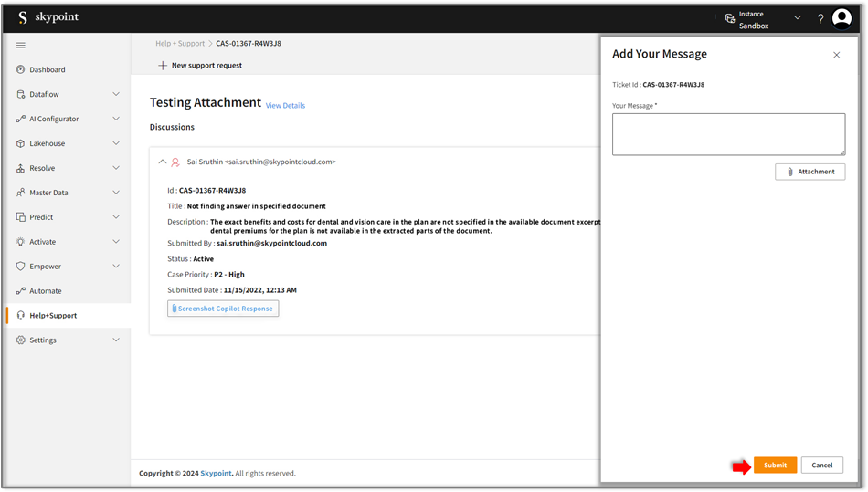Click the help question mark icon
This screenshot has width=868, height=492.
820,18
